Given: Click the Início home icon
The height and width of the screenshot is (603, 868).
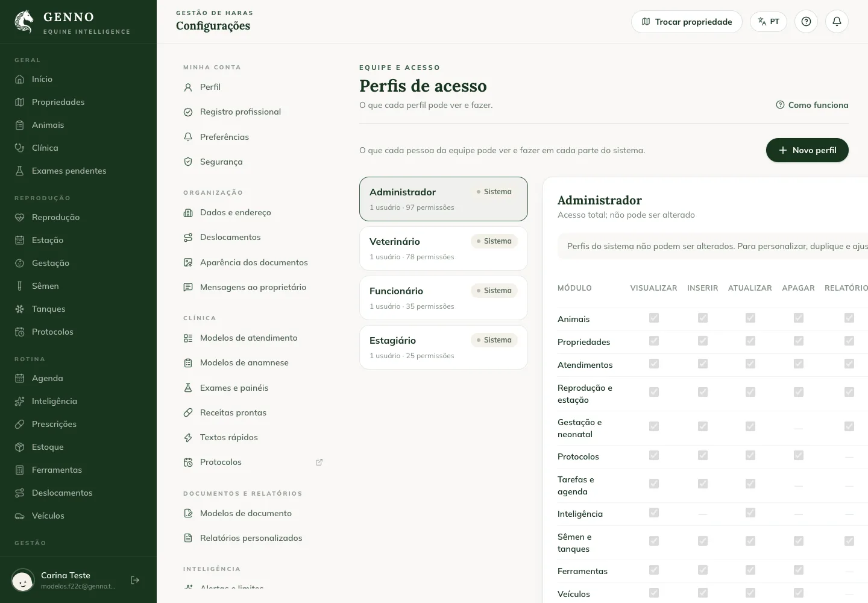Looking at the screenshot, I should [x=20, y=79].
